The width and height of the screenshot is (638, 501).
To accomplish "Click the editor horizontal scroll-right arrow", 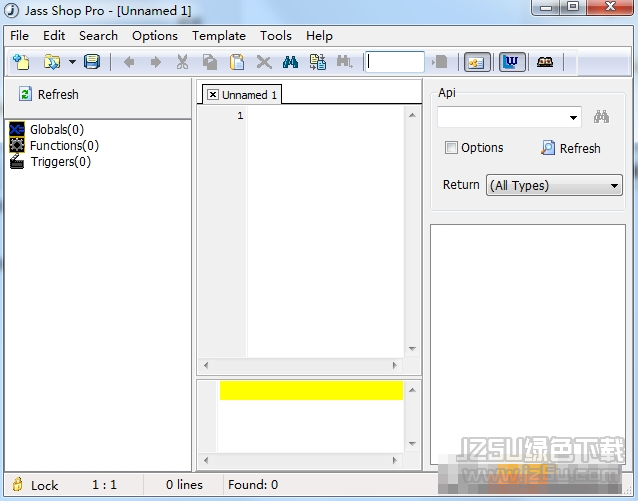I will 394,365.
